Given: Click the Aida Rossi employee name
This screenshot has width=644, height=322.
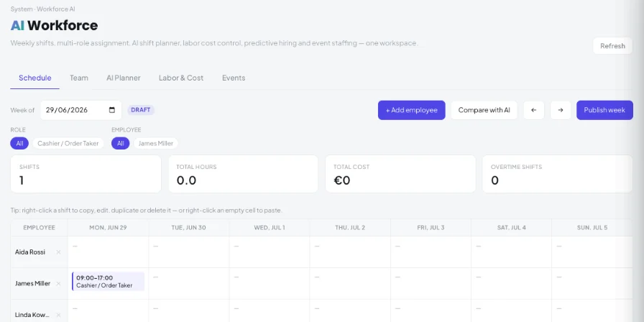Looking at the screenshot, I should click(30, 252).
